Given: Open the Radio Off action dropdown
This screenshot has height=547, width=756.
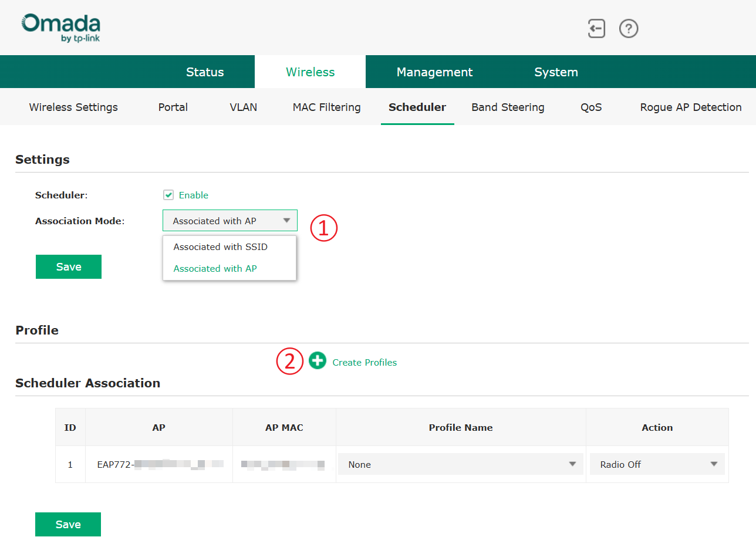Looking at the screenshot, I should click(x=657, y=464).
